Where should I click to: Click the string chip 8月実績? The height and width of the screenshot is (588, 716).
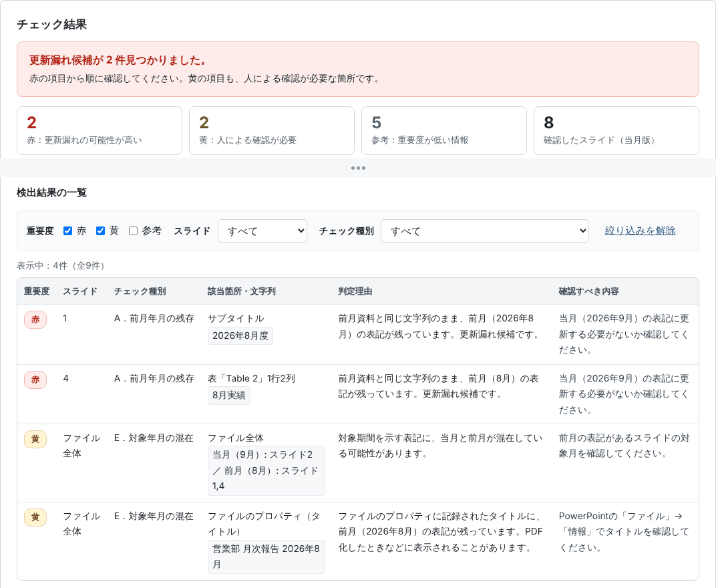coord(229,396)
